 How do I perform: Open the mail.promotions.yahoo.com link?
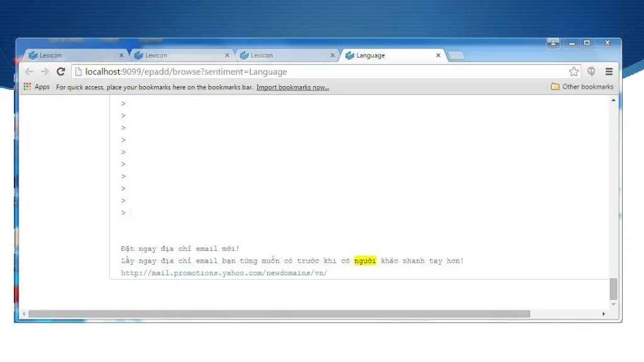(x=224, y=273)
